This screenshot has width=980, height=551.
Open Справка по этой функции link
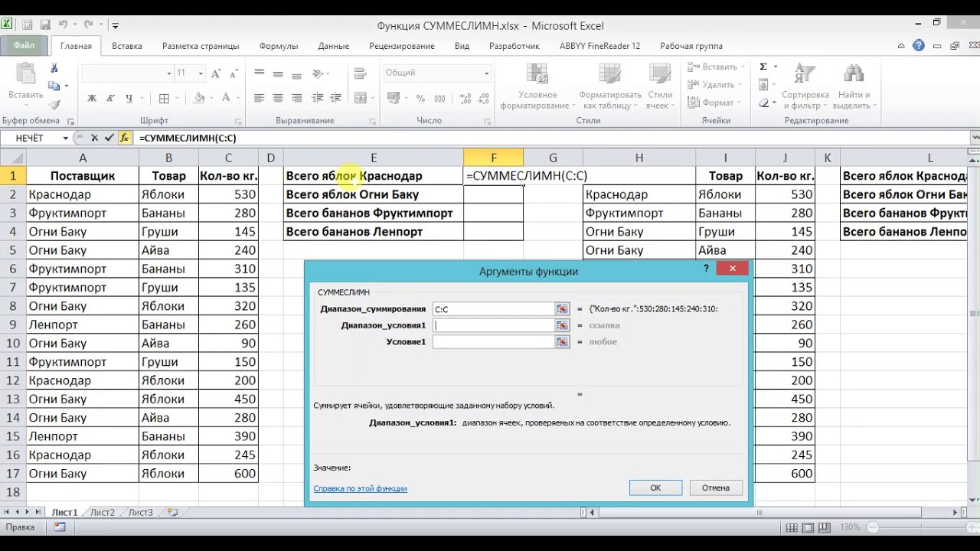tap(360, 488)
